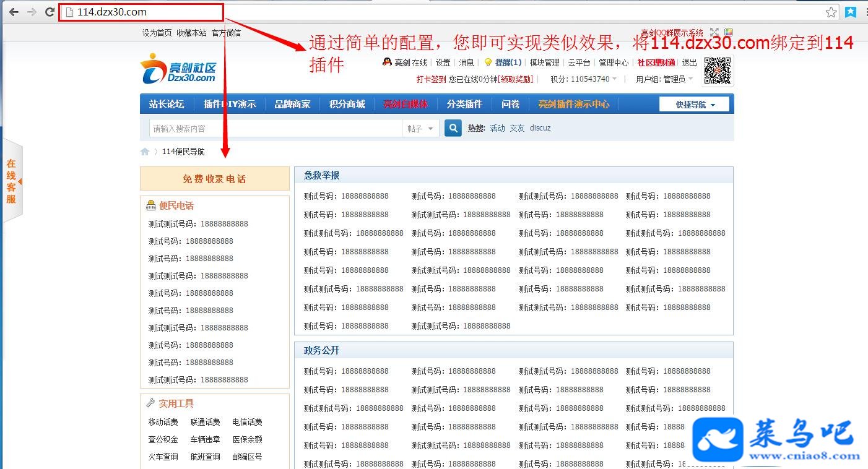Expand the 积分 dropdown arrow

click(614, 79)
